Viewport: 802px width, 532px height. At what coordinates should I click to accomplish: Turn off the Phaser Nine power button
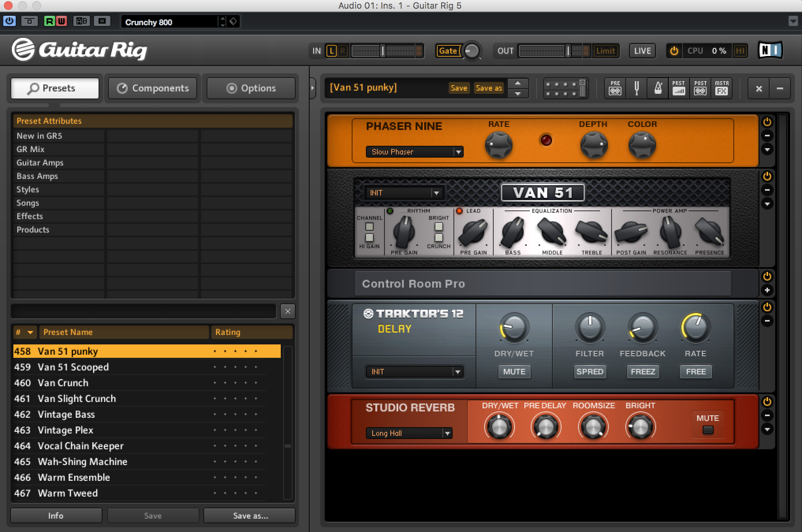pyautogui.click(x=767, y=122)
